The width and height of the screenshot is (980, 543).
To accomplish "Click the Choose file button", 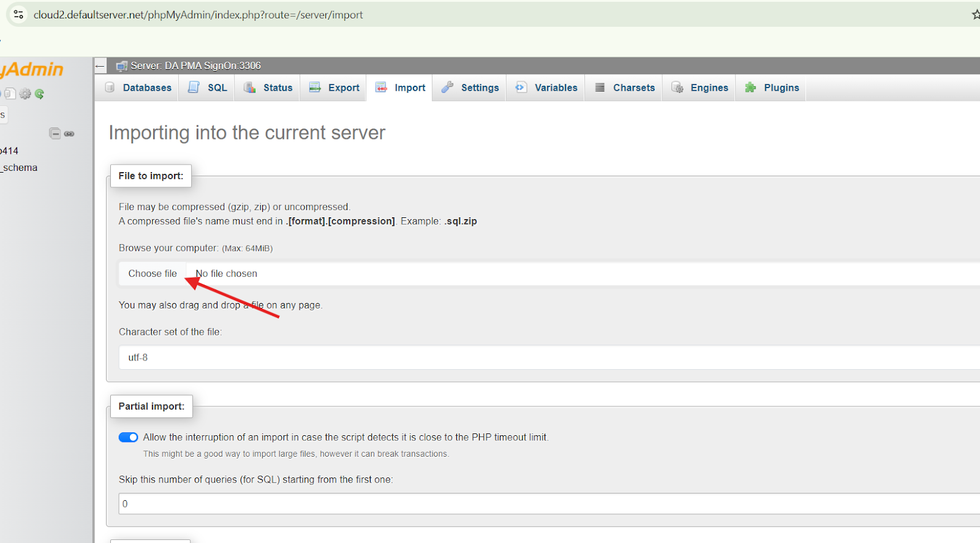I will click(x=153, y=274).
